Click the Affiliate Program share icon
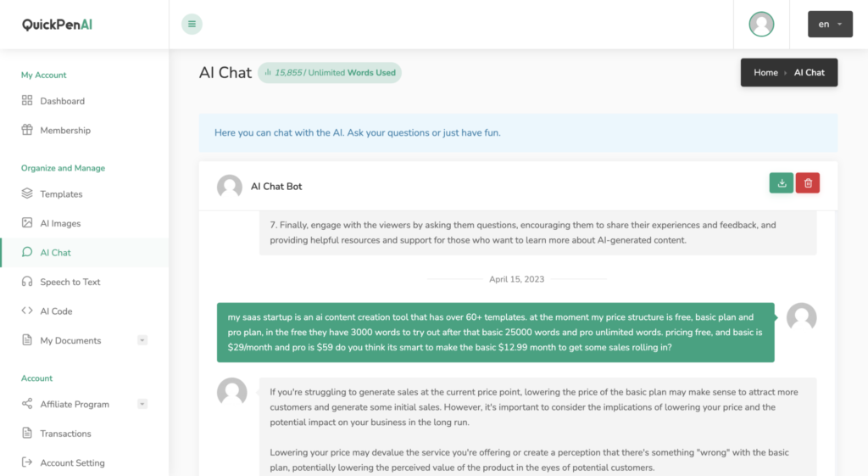This screenshot has width=868, height=476. coord(27,405)
